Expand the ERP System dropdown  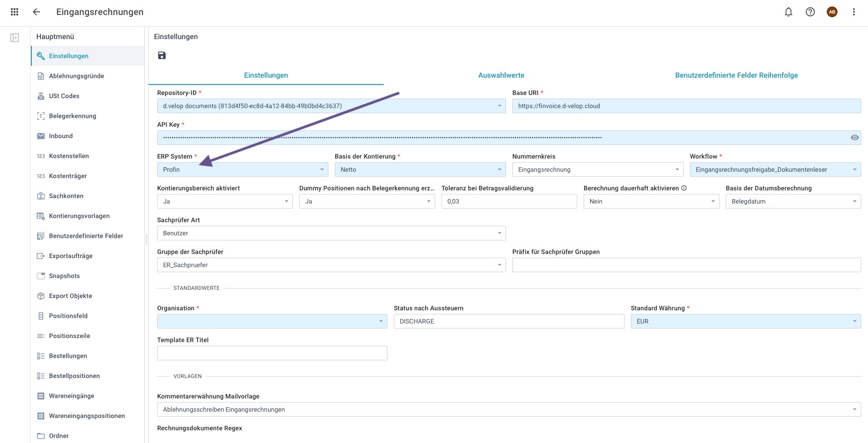[322, 169]
